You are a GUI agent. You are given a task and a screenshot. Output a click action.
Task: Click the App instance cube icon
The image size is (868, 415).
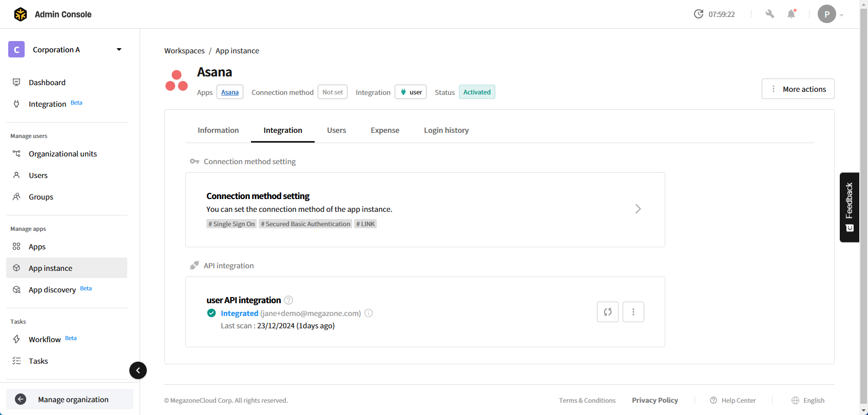pyautogui.click(x=16, y=268)
